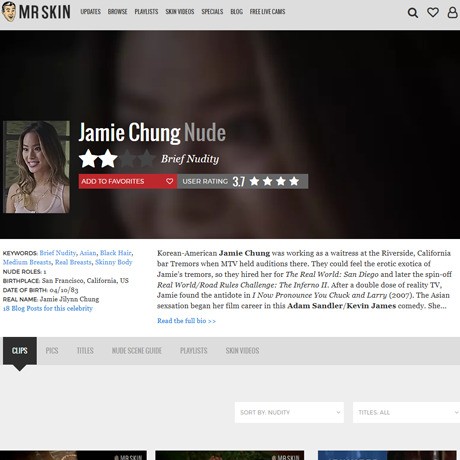
Task: Open the search magnifier icon
Action: click(413, 13)
